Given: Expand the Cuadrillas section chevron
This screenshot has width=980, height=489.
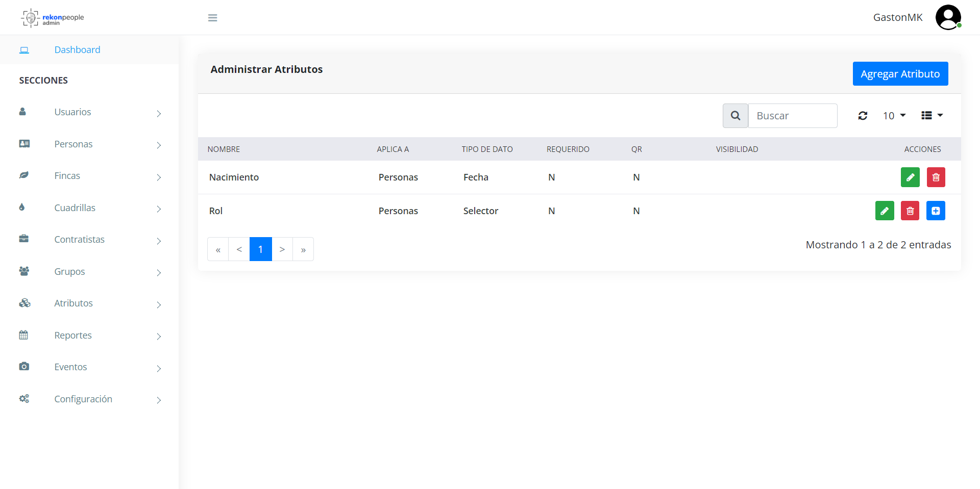Looking at the screenshot, I should coord(159,209).
